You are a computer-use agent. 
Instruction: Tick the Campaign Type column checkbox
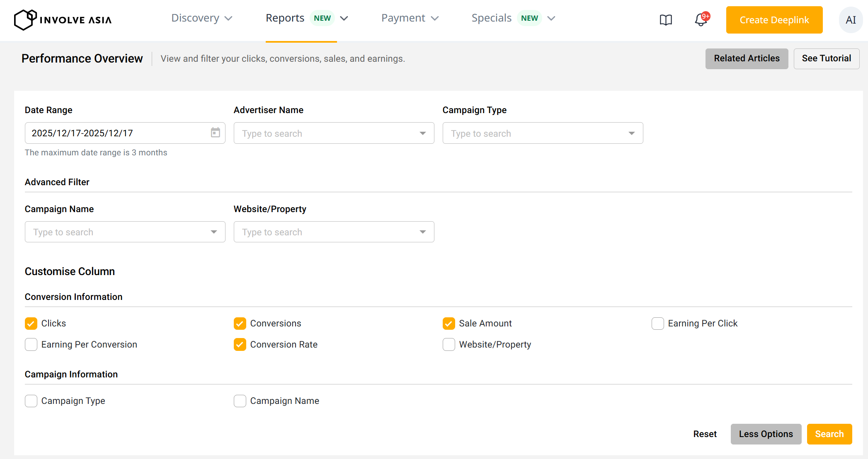point(31,401)
